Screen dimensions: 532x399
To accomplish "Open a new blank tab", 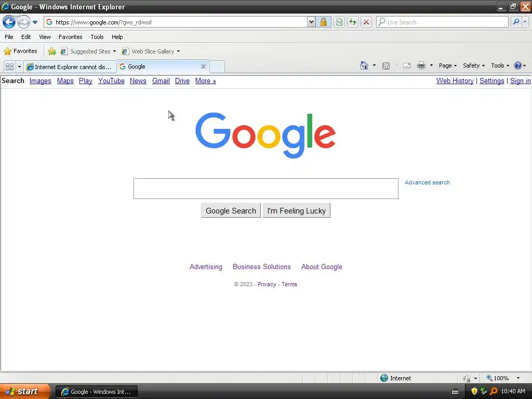I will click(217, 67).
